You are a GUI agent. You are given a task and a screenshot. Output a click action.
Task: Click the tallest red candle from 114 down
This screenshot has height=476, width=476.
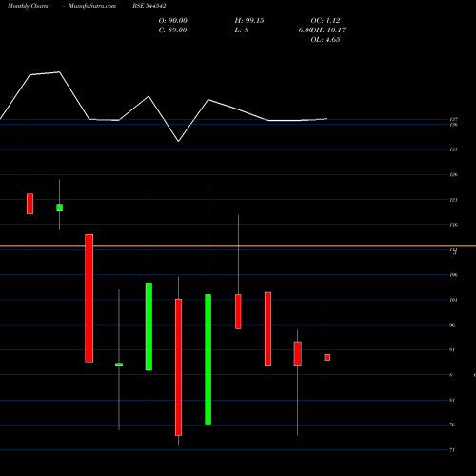coord(89,298)
